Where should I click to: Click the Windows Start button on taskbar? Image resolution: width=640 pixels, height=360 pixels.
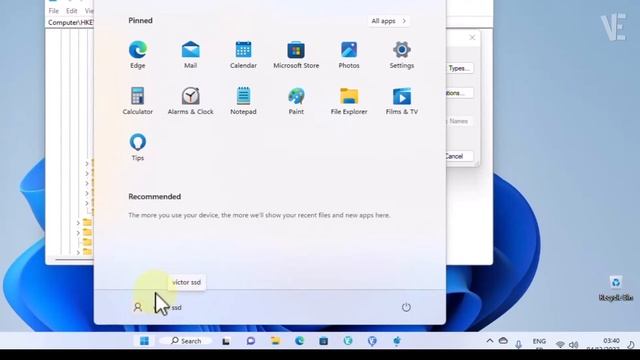click(144, 341)
